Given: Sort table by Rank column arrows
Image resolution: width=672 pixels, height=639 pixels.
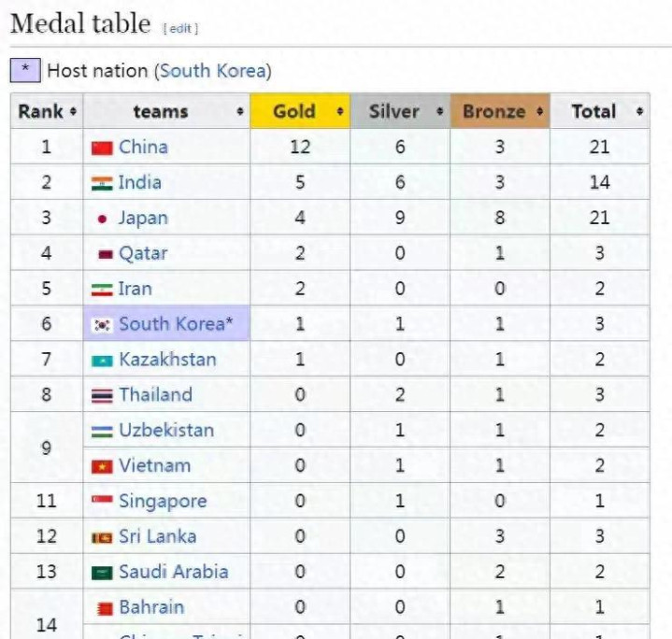Looking at the screenshot, I should 73,111.
